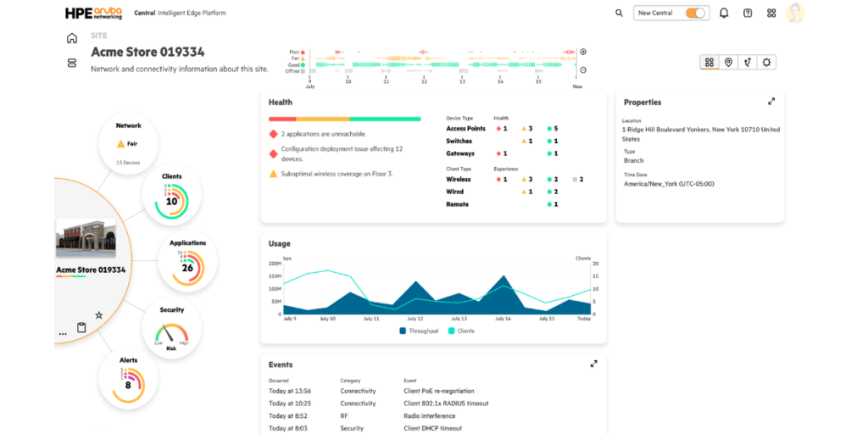Open the apps grid launcher
Screen dimensions: 868x434
click(x=771, y=14)
